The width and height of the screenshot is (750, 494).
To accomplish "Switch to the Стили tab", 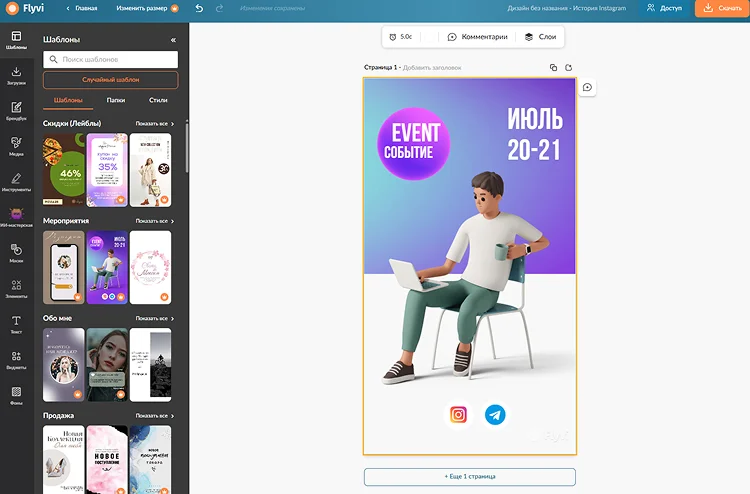I will pyautogui.click(x=158, y=100).
